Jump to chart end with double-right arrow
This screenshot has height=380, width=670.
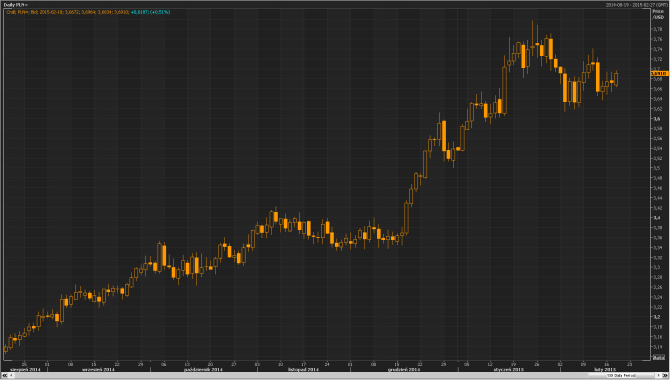pos(665,375)
